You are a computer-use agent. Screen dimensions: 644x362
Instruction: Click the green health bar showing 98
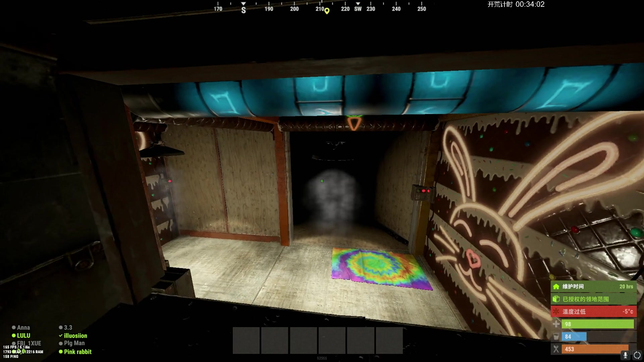pos(598,324)
